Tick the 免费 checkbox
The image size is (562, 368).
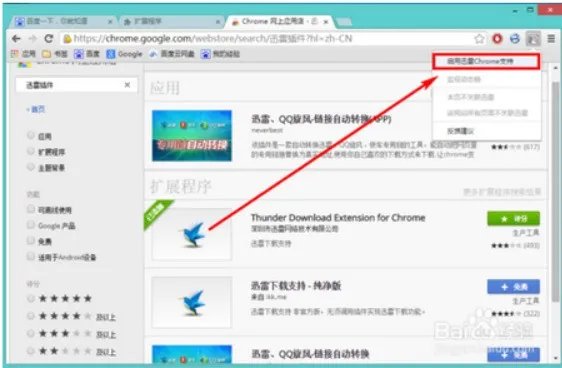click(x=31, y=241)
